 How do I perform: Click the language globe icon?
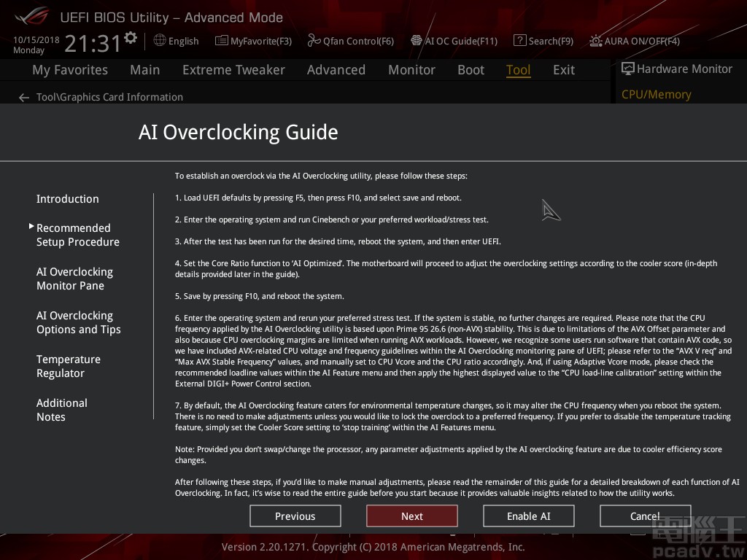[159, 41]
